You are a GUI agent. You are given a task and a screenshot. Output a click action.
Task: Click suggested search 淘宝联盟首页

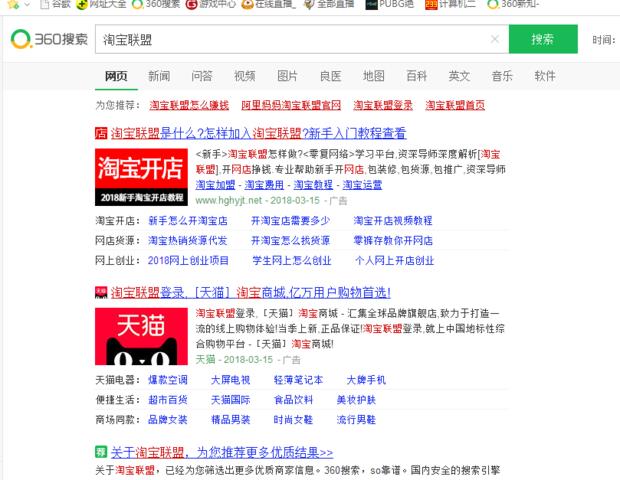coord(455,105)
